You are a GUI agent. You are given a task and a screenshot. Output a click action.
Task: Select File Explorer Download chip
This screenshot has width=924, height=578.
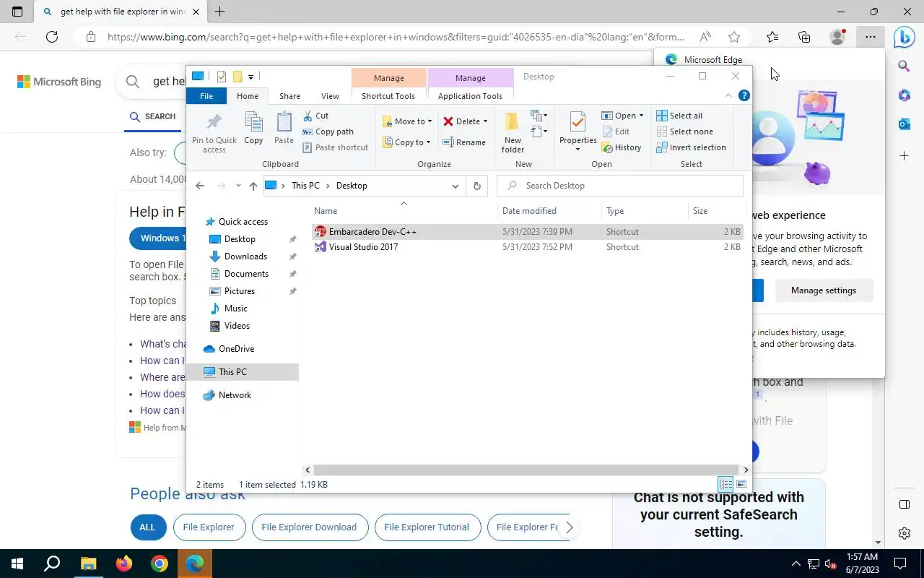point(309,527)
